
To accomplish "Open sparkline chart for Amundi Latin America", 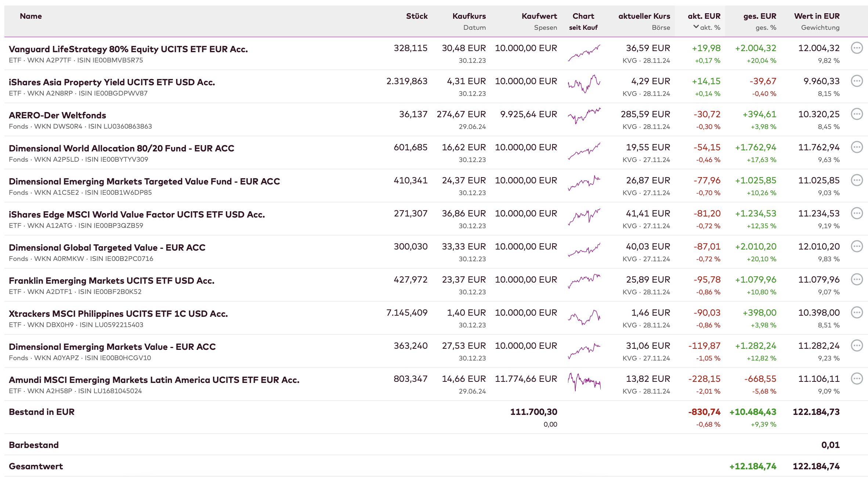I will tap(584, 382).
